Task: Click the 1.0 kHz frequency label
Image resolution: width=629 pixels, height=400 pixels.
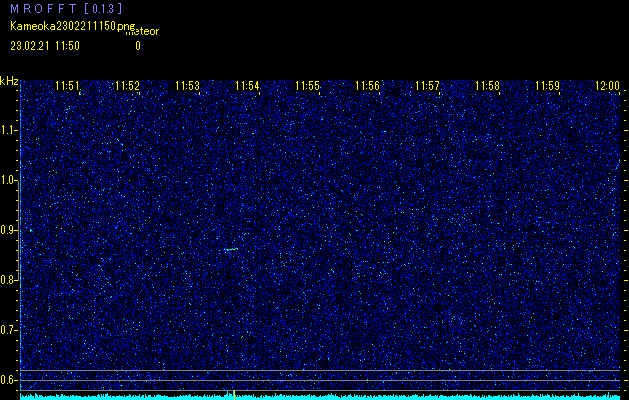Action: (7, 181)
